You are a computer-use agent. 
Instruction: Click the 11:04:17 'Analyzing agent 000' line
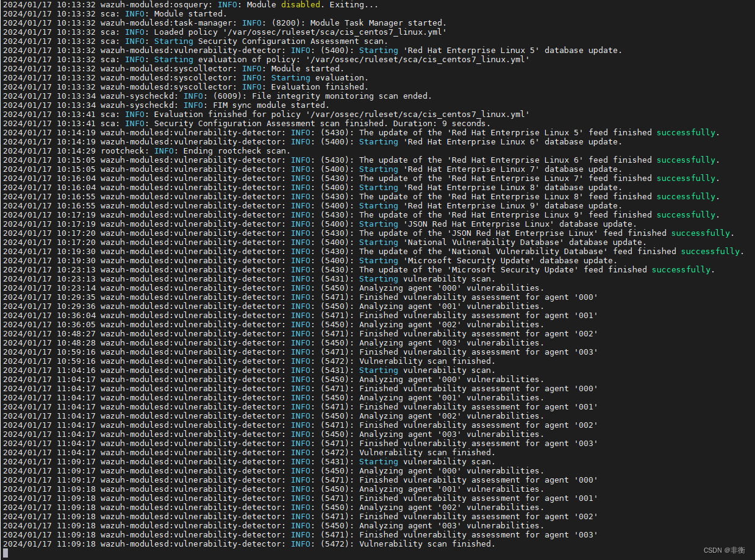pos(273,380)
